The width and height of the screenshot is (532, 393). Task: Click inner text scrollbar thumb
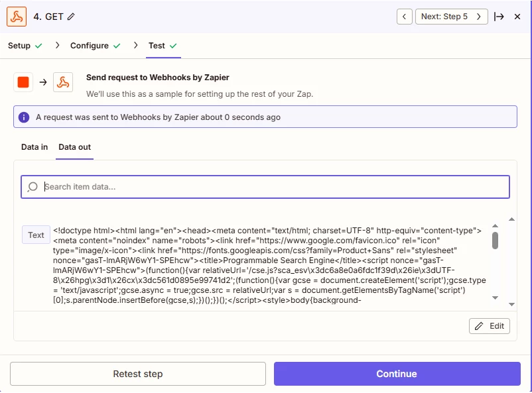pyautogui.click(x=495, y=241)
